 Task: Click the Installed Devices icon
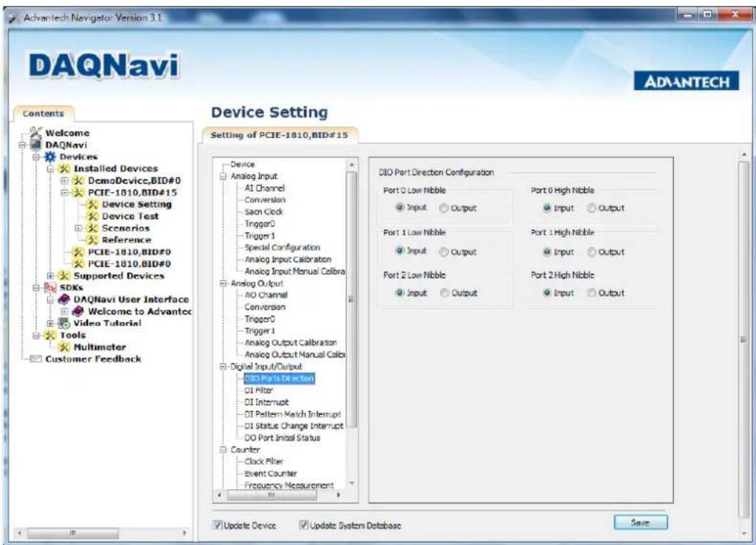(64, 169)
